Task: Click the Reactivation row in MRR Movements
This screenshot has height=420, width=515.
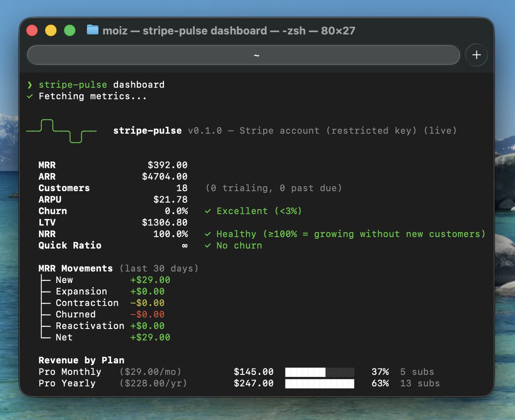Action: [x=102, y=326]
